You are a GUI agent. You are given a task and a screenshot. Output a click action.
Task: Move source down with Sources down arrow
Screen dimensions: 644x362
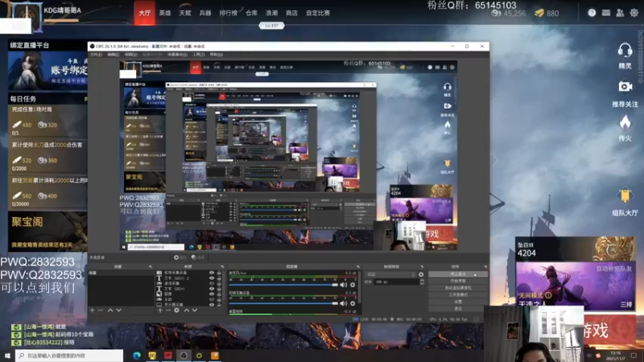(x=195, y=311)
